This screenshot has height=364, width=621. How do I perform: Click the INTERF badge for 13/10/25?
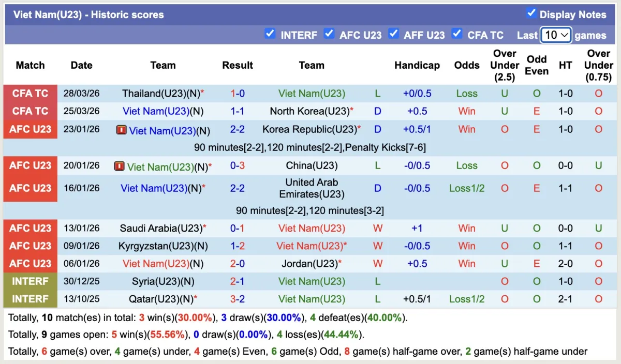[x=30, y=299]
